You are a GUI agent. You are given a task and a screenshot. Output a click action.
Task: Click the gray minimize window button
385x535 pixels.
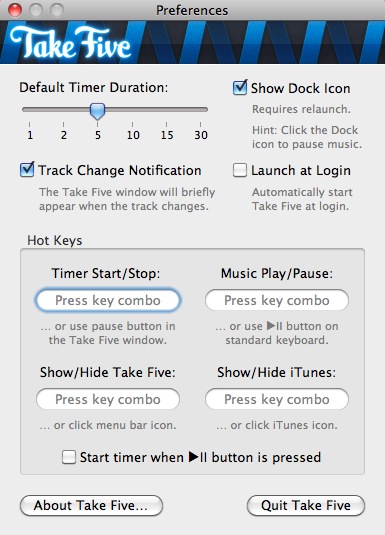click(36, 10)
